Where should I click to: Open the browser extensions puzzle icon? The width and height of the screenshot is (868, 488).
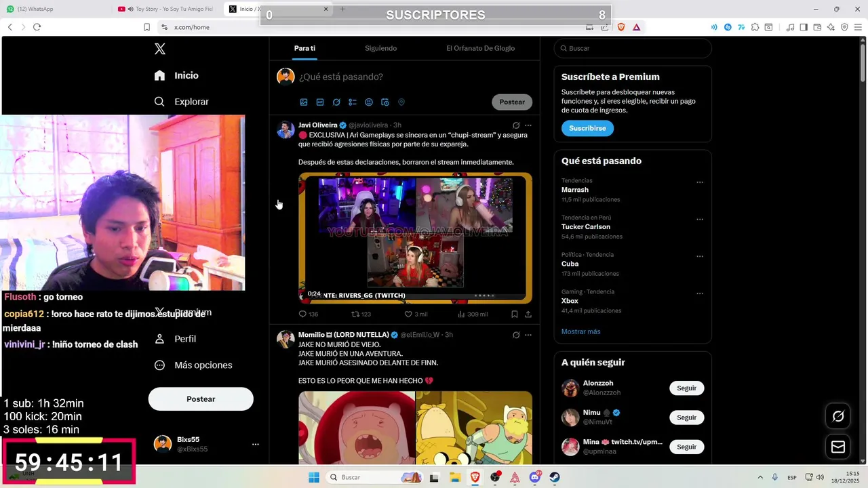(x=755, y=27)
